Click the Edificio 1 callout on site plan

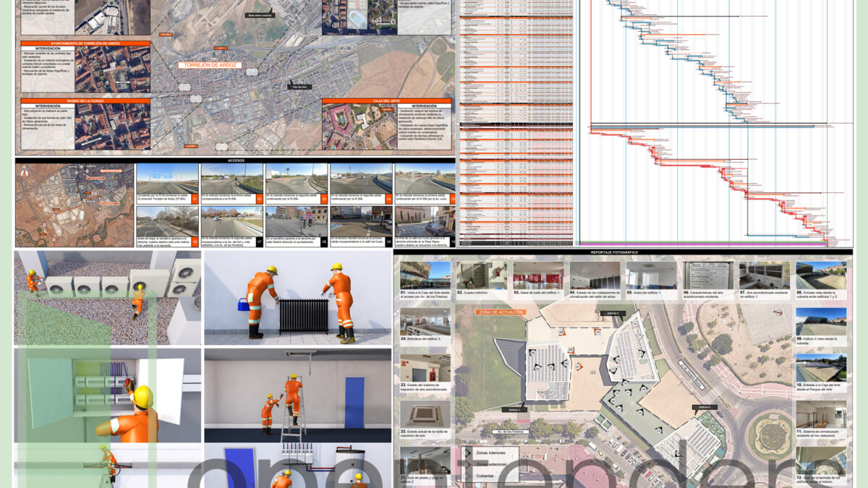pos(516,410)
